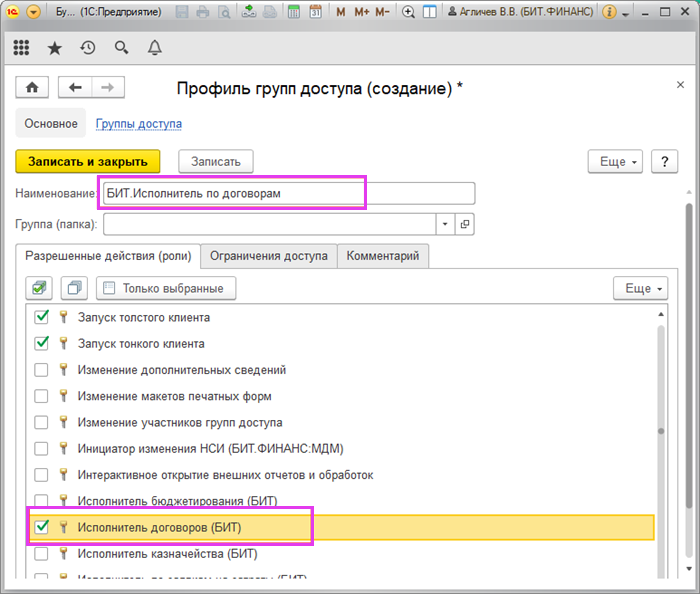This screenshot has width=700, height=594.
Task: Click the 'Наименование' input field
Action: [287, 193]
